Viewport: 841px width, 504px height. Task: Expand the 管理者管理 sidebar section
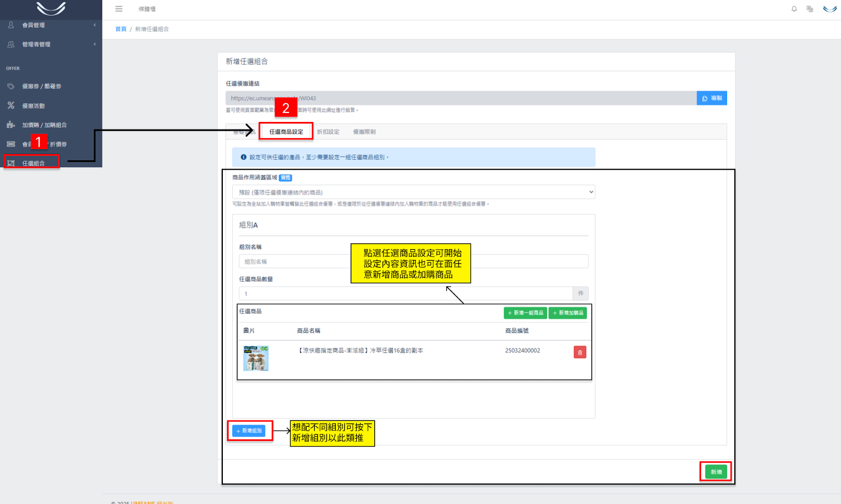click(51, 45)
